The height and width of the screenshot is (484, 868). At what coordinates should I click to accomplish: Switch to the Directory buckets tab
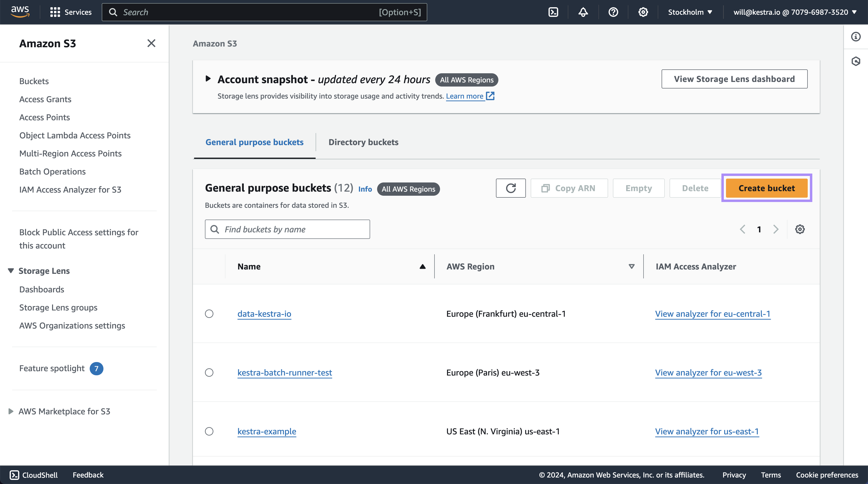(363, 142)
